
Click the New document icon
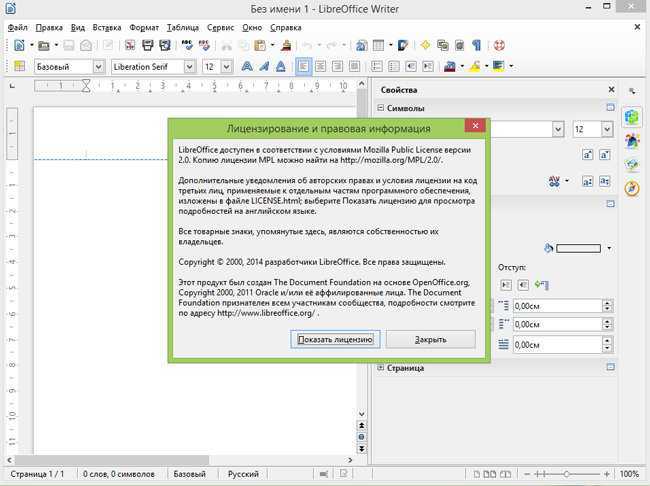(x=19, y=45)
